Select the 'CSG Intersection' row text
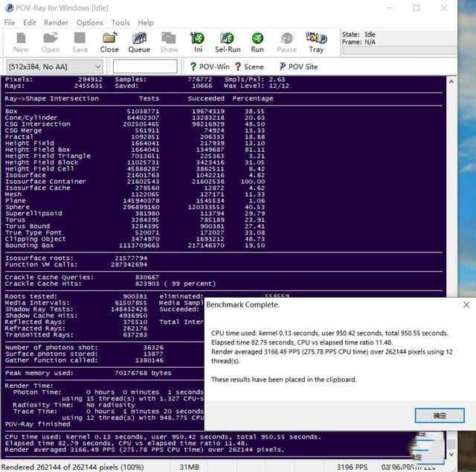The image size is (476, 472). pyautogui.click(x=38, y=124)
